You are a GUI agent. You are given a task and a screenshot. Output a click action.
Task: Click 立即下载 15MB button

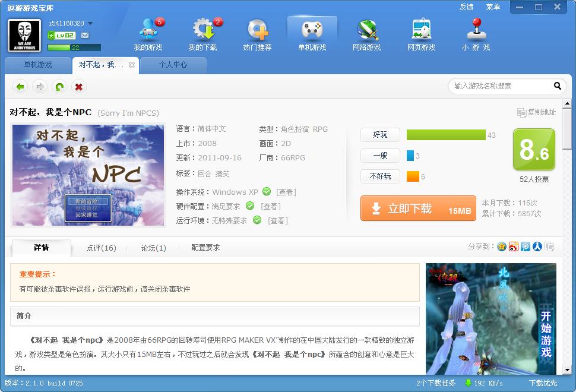click(x=418, y=208)
